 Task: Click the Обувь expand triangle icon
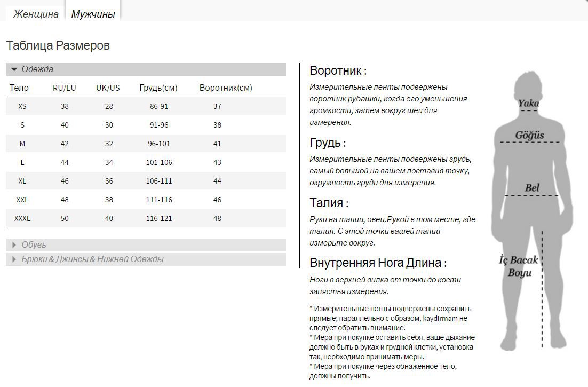point(14,245)
